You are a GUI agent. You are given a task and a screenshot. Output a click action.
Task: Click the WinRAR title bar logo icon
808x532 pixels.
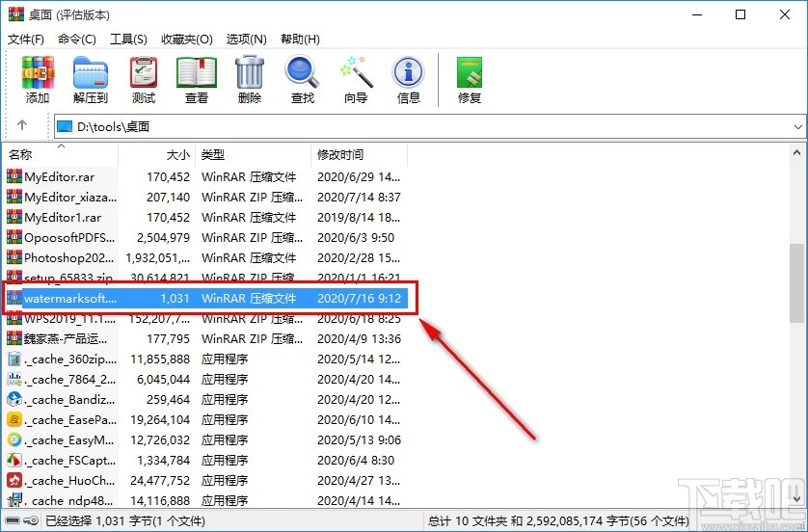[x=16, y=13]
